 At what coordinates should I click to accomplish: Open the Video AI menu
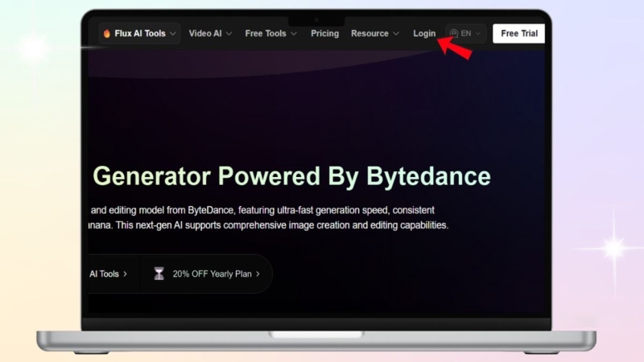[210, 33]
